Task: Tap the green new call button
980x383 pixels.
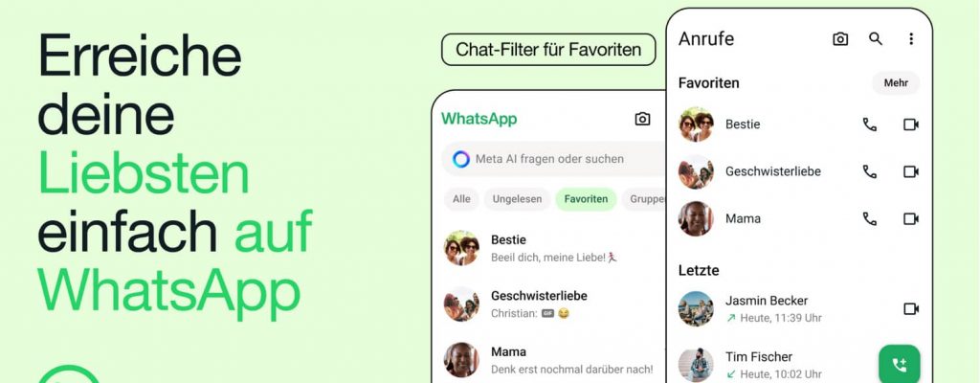Action: [x=900, y=364]
